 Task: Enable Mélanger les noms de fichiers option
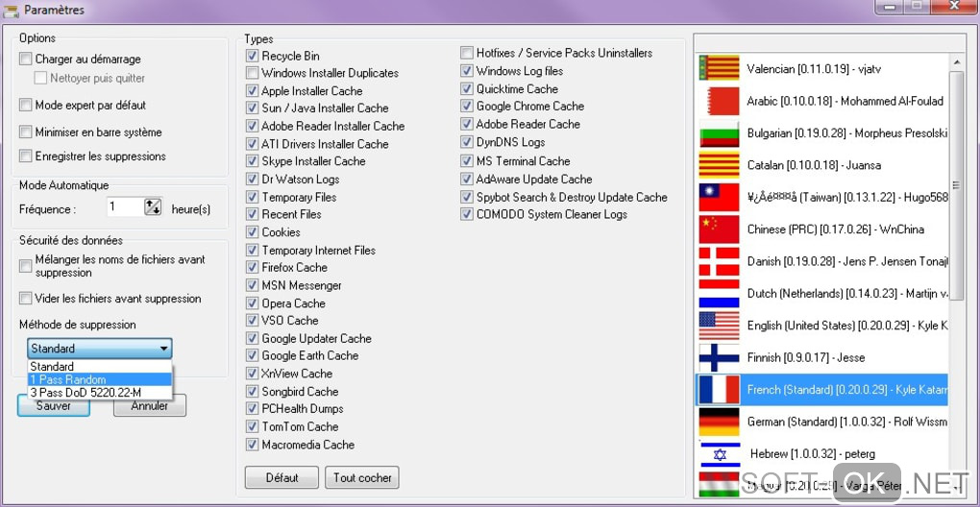tap(26, 266)
